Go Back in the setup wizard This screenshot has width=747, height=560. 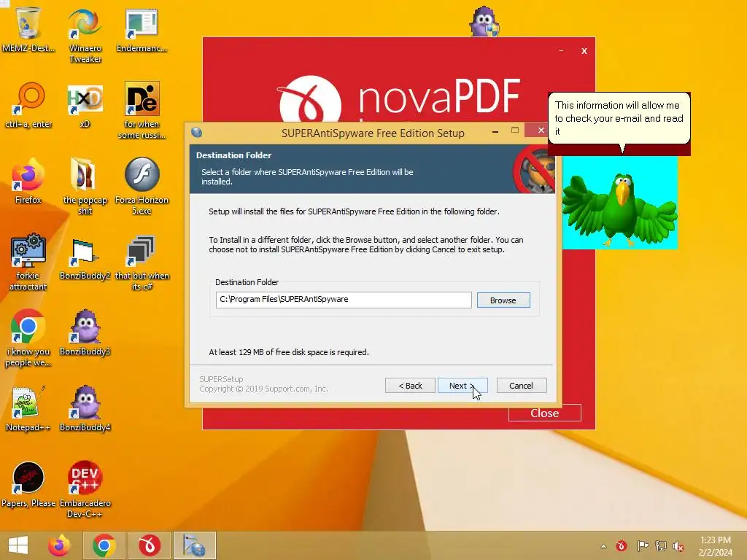click(x=410, y=386)
